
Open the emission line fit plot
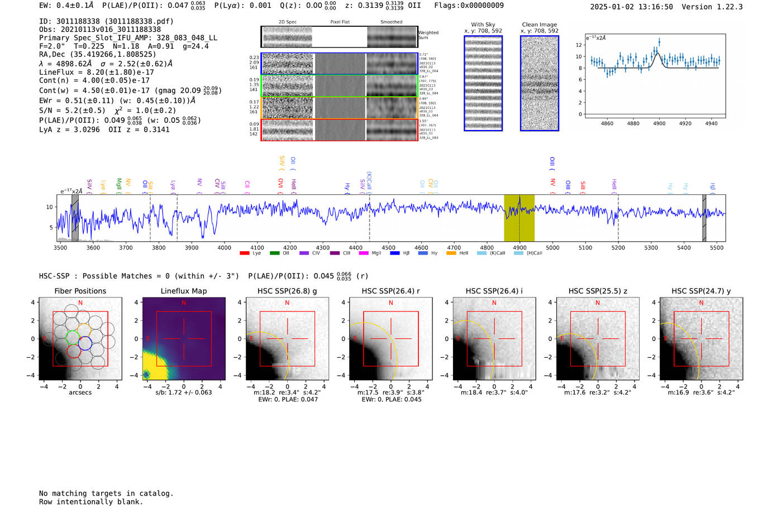coord(655,76)
